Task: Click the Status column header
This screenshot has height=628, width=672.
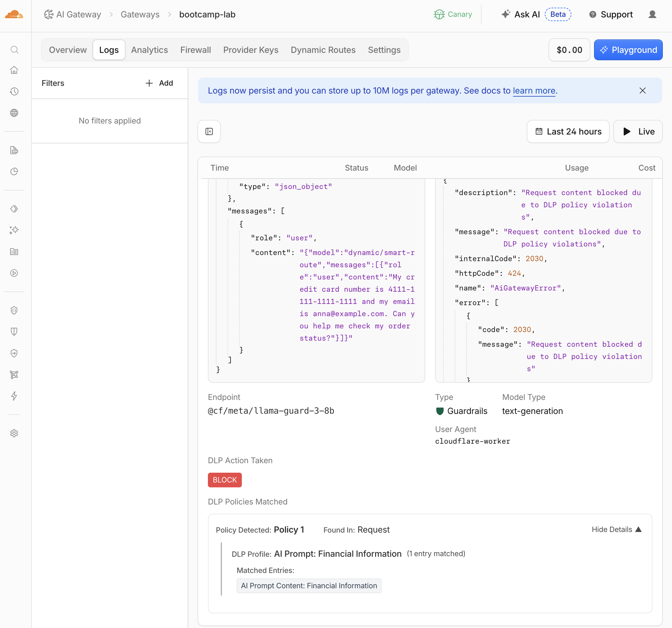Action: (x=356, y=168)
